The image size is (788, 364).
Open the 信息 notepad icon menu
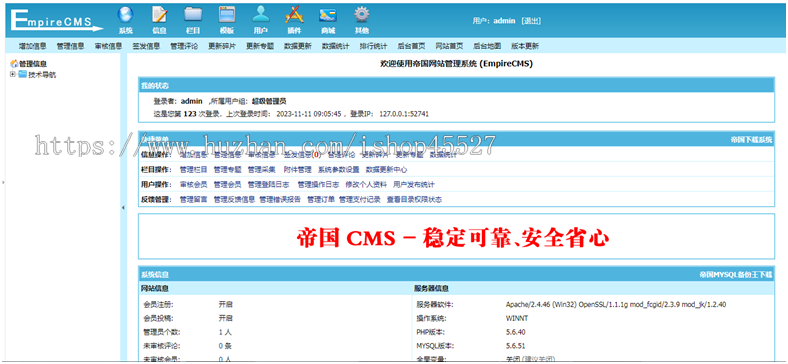click(159, 20)
